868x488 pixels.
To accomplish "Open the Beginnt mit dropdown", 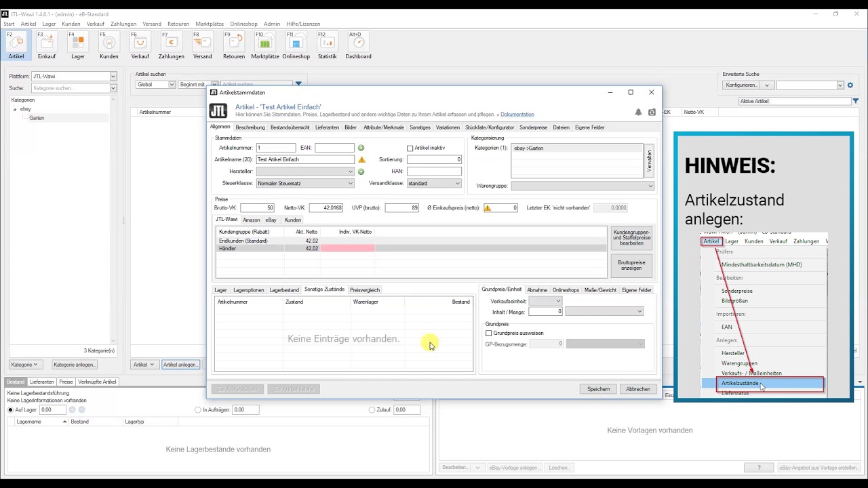I will (x=198, y=85).
